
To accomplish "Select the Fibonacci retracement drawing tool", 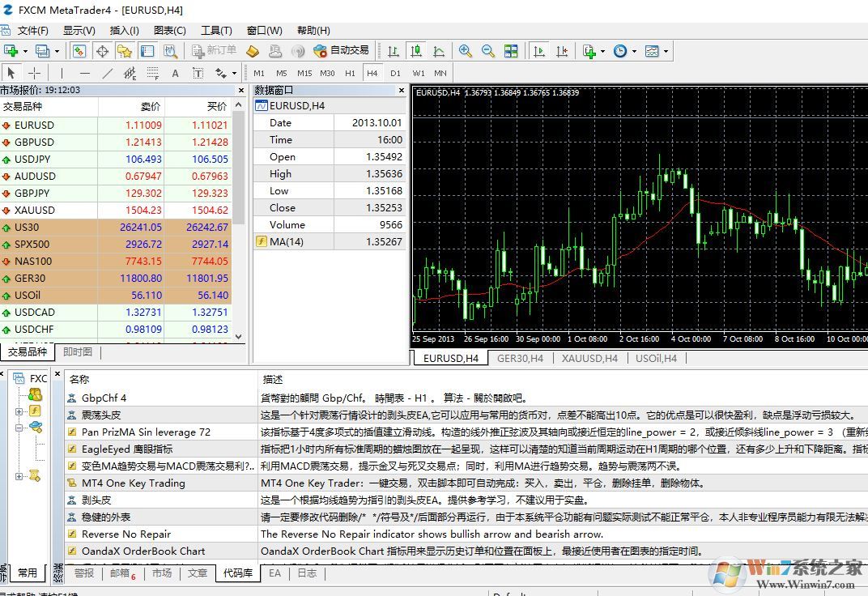I will [x=151, y=72].
